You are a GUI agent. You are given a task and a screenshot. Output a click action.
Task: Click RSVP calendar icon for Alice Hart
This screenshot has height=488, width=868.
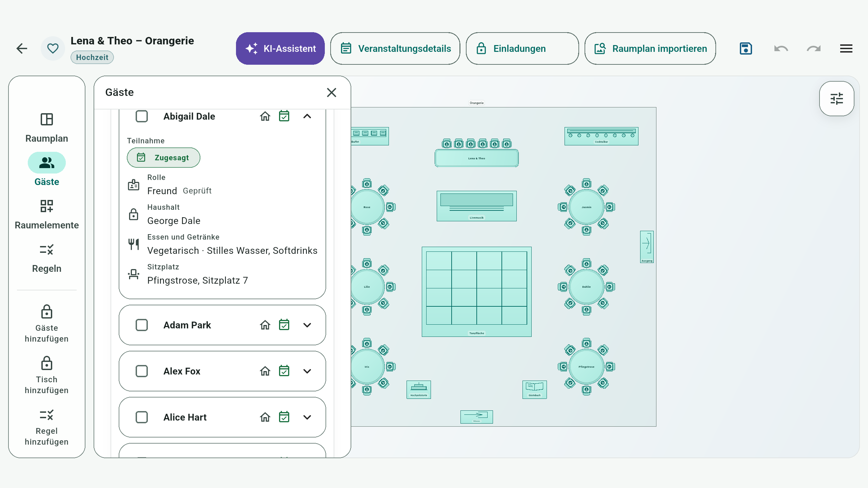pyautogui.click(x=284, y=417)
